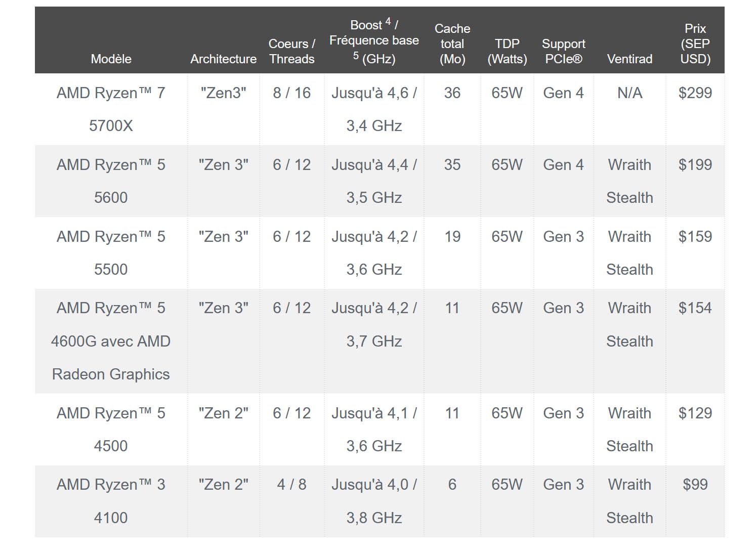Click the AMD Ryzen 3 4100 cell

(x=111, y=501)
